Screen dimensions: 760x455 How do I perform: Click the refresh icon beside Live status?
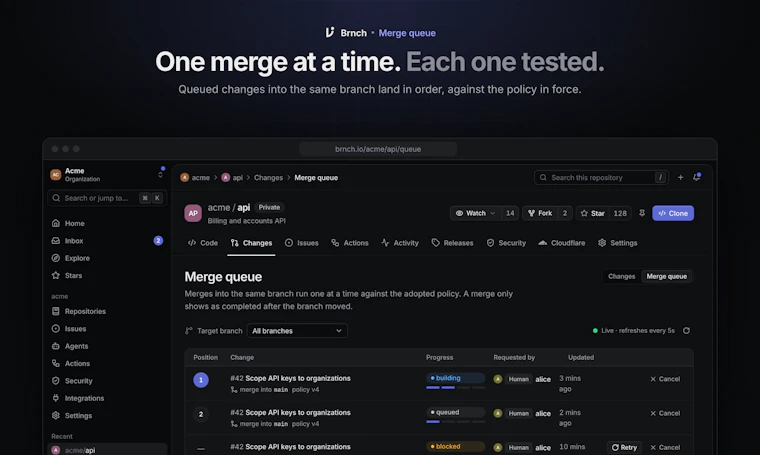coord(686,330)
